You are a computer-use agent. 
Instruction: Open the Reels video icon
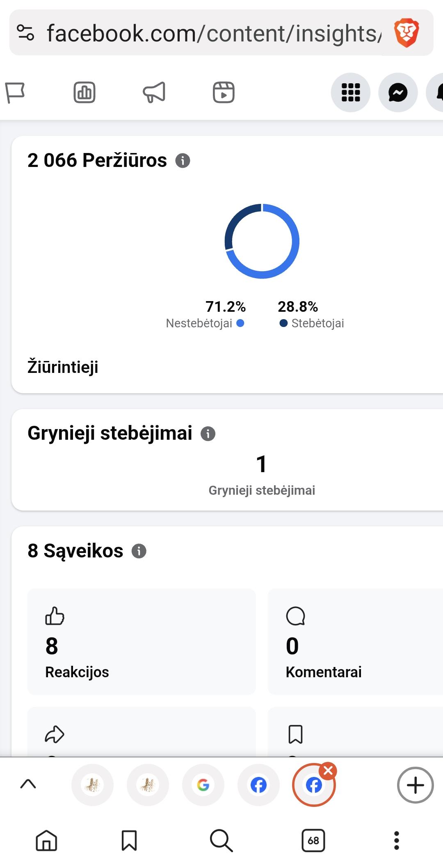[x=224, y=92]
